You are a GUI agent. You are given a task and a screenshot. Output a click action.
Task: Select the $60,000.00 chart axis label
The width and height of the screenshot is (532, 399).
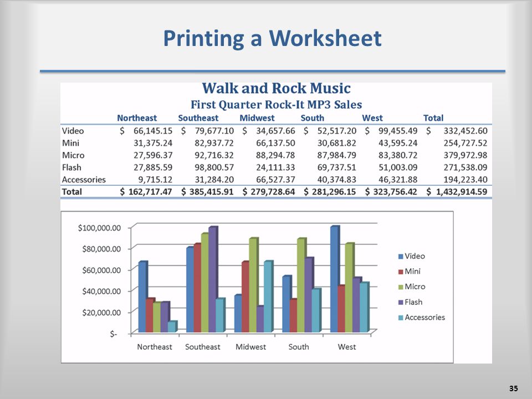pos(101,270)
